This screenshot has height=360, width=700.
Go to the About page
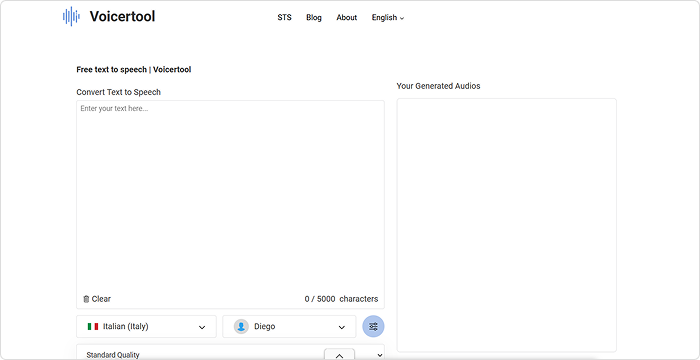coord(347,17)
